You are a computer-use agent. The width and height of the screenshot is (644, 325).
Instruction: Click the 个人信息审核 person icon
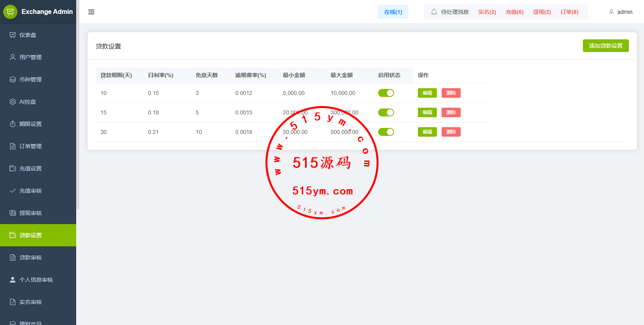click(13, 280)
